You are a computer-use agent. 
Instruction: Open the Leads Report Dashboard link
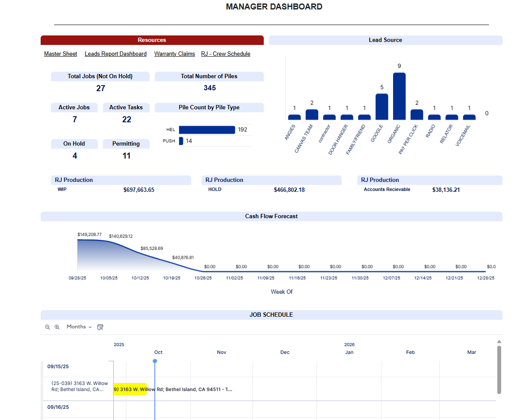coord(115,54)
